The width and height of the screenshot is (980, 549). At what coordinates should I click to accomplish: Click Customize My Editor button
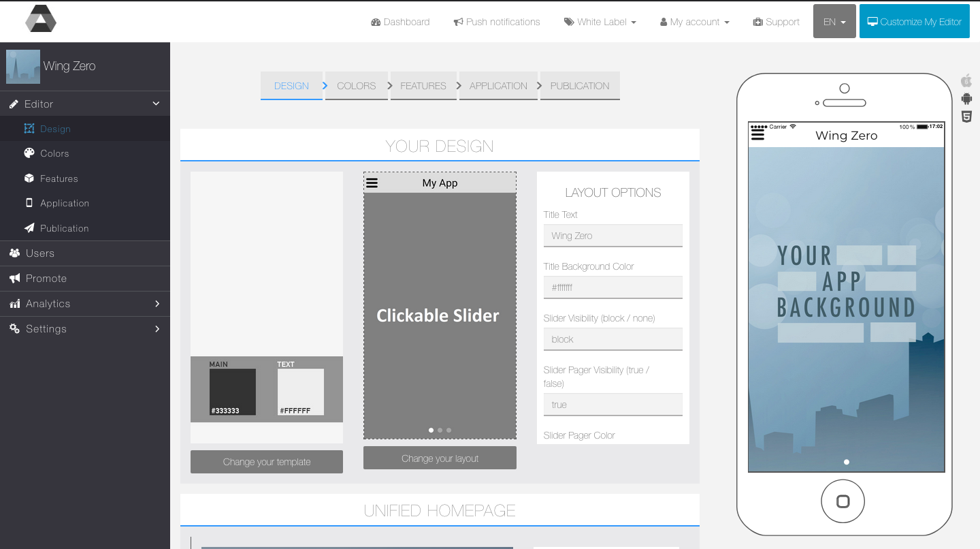915,21
